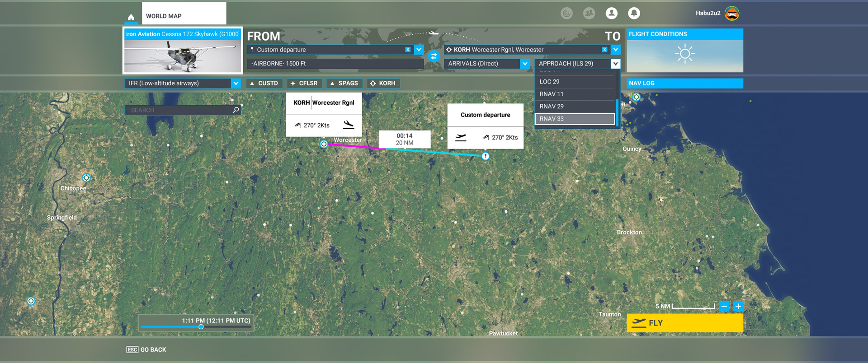Choose RNAV 29 approach
The height and width of the screenshot is (363, 868).
[575, 107]
